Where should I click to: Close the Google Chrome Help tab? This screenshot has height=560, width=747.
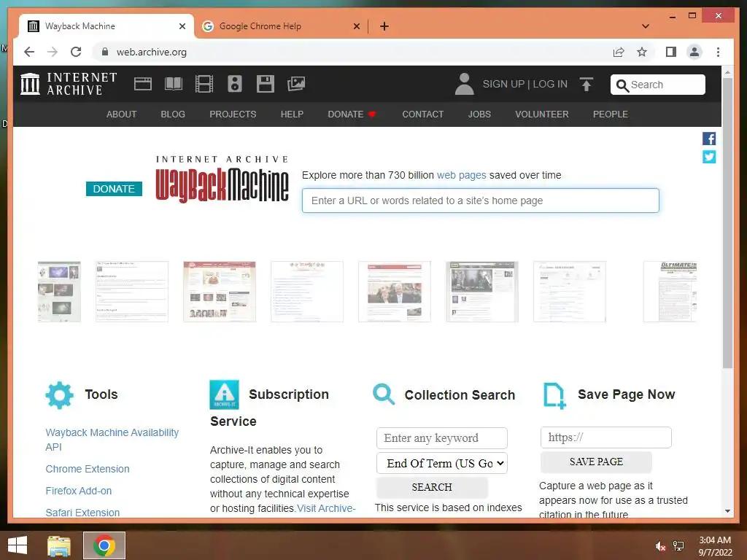tap(356, 26)
